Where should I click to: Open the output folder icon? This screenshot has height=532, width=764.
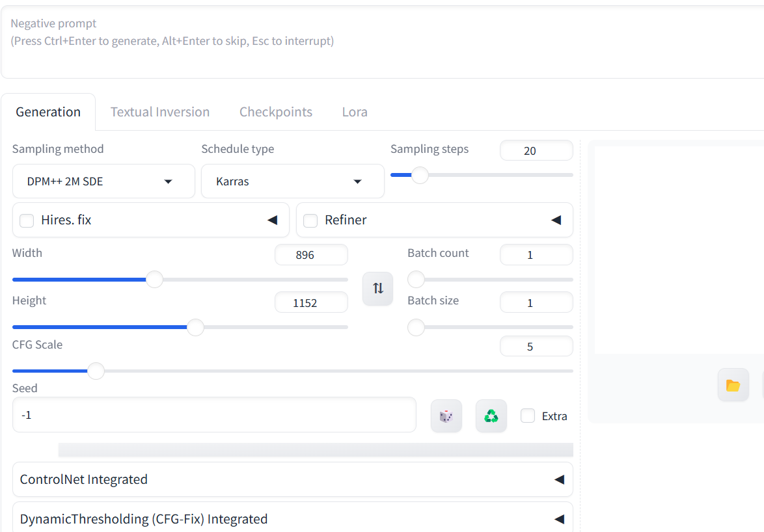tap(733, 385)
